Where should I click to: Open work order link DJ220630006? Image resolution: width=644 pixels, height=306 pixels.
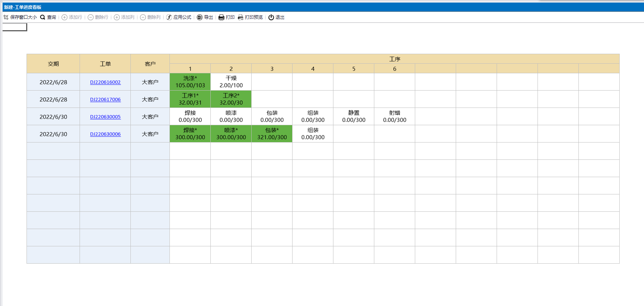tap(105, 134)
